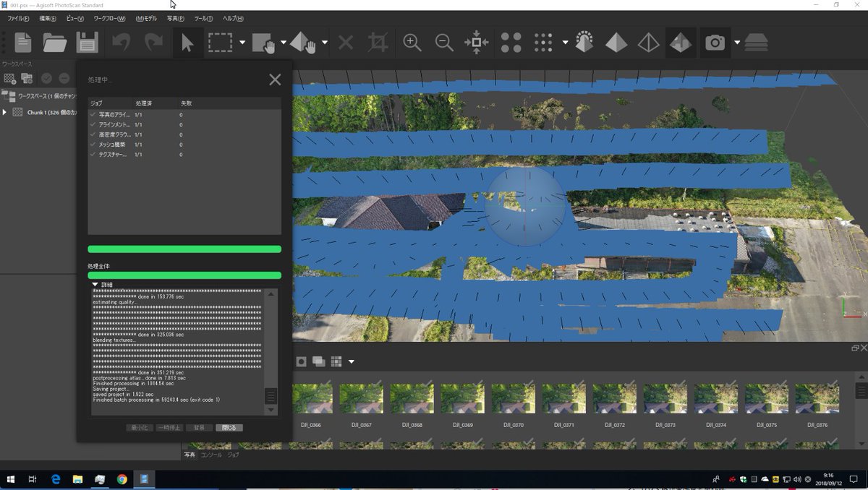Click Enable items checkmark icon in Workspace
Screen dimensions: 868x490
click(47, 78)
